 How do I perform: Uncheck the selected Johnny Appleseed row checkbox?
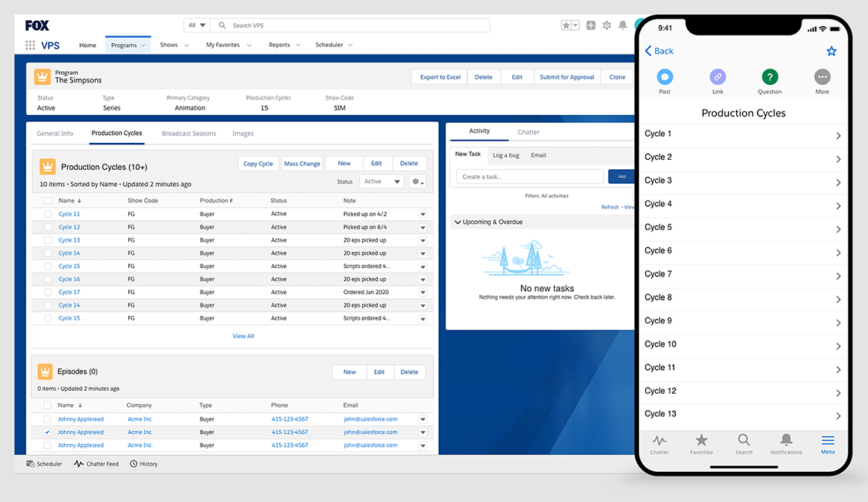[48, 432]
